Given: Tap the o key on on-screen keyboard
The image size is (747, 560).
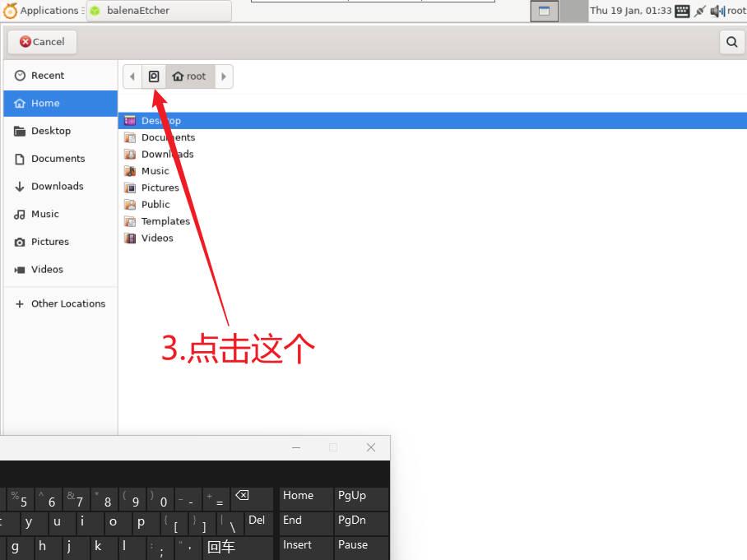Looking at the screenshot, I should [118, 523].
